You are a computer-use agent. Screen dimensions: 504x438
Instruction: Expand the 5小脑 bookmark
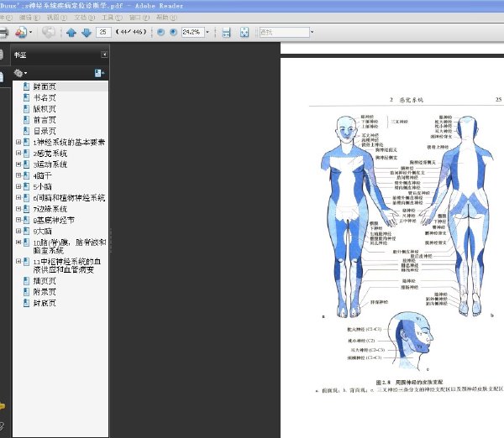pyautogui.click(x=18, y=186)
